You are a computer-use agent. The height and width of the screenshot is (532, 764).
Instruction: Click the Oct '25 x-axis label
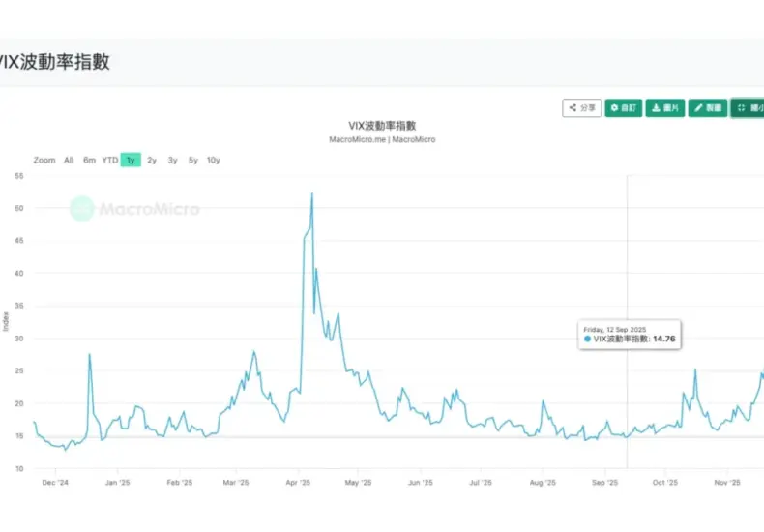coord(665,483)
